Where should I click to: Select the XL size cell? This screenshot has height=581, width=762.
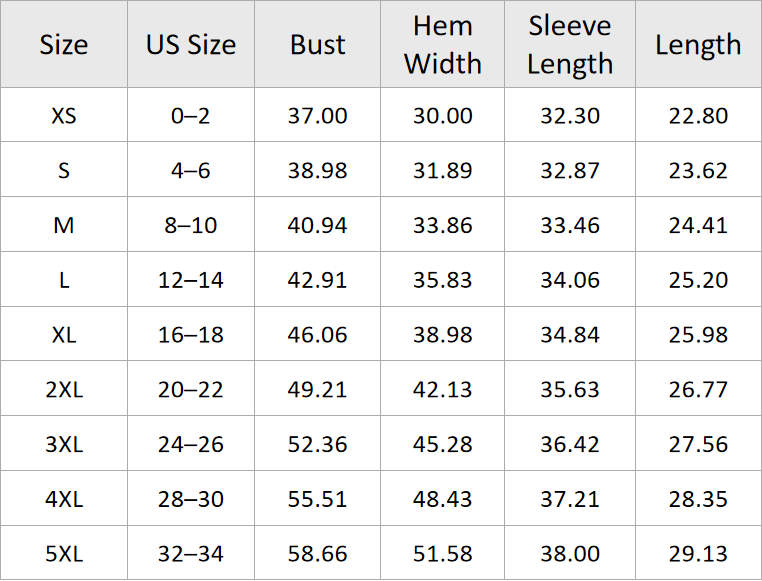tap(64, 335)
